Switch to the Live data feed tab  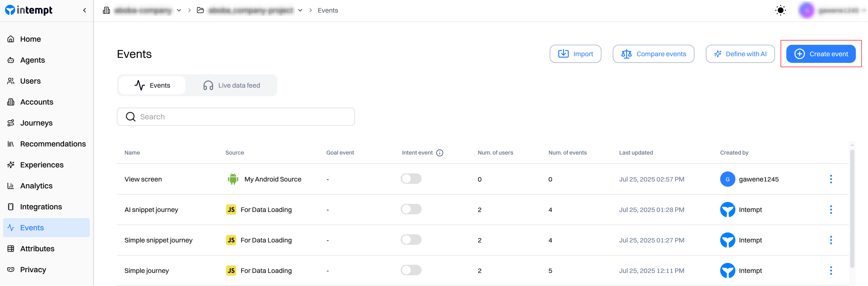[231, 85]
